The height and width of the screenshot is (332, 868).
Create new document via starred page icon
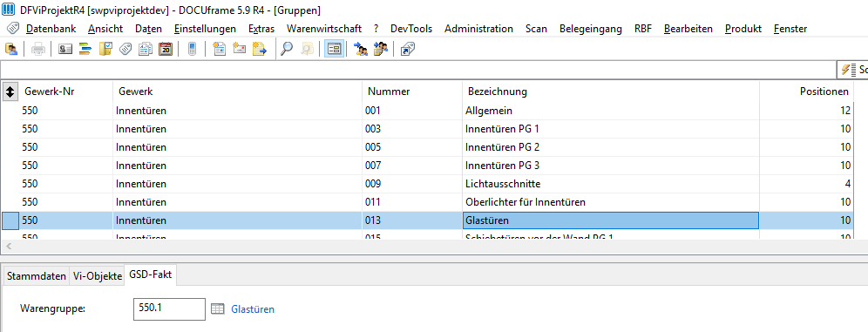coord(220,50)
